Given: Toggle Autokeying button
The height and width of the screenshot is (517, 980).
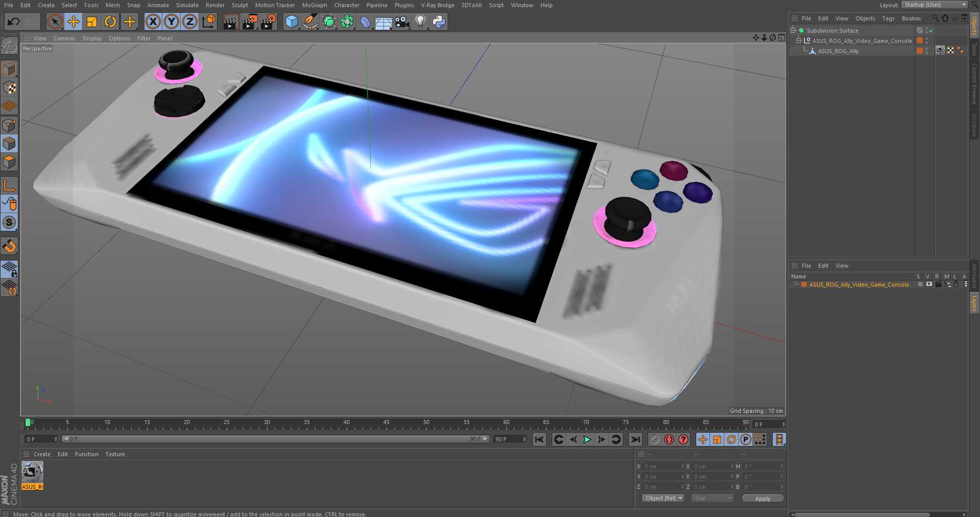Looking at the screenshot, I should [669, 439].
